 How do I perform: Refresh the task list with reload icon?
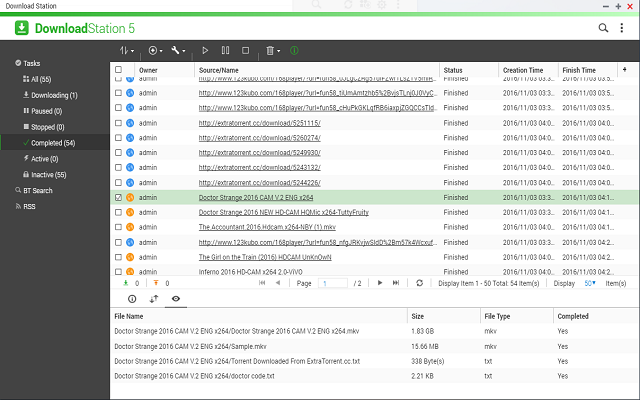[421, 283]
